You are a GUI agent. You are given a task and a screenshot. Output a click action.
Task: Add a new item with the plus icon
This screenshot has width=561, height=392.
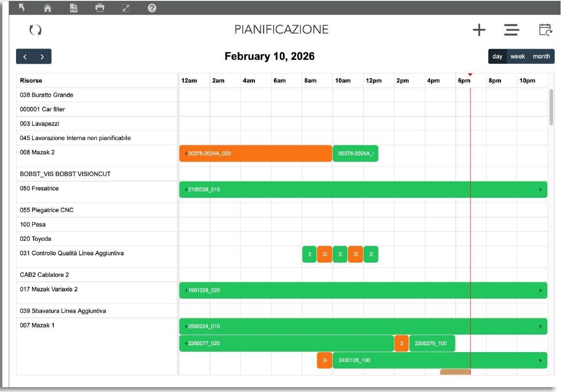pos(479,30)
